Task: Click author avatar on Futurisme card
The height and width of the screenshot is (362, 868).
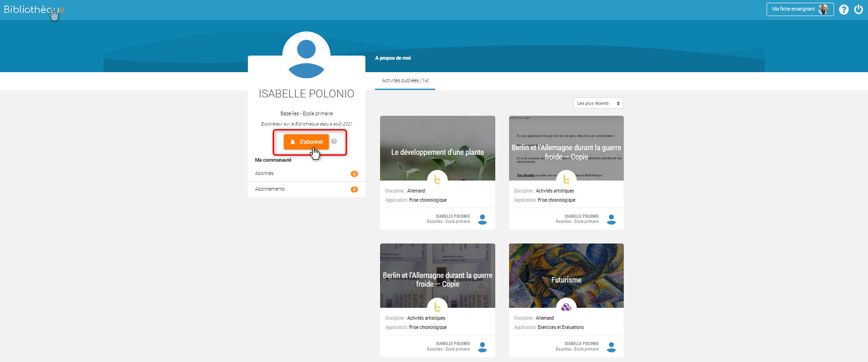Action: tap(611, 347)
